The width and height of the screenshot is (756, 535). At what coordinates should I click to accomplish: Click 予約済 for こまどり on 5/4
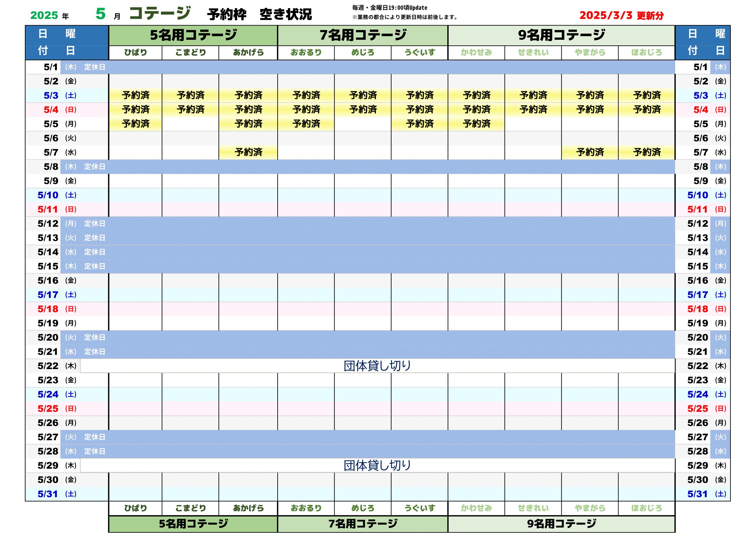click(x=190, y=110)
